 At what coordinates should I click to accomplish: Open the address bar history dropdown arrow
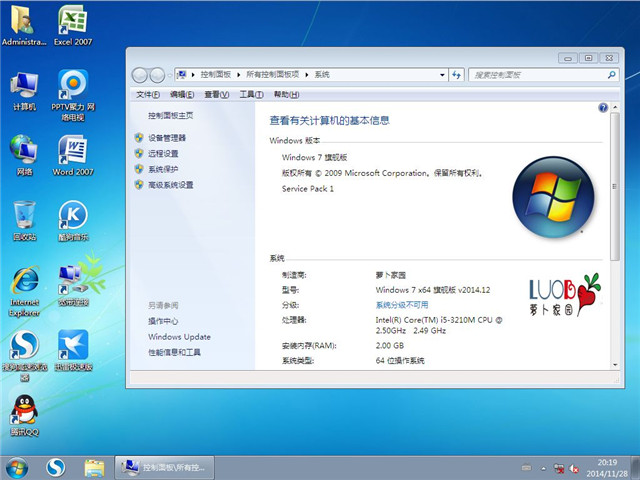442,75
